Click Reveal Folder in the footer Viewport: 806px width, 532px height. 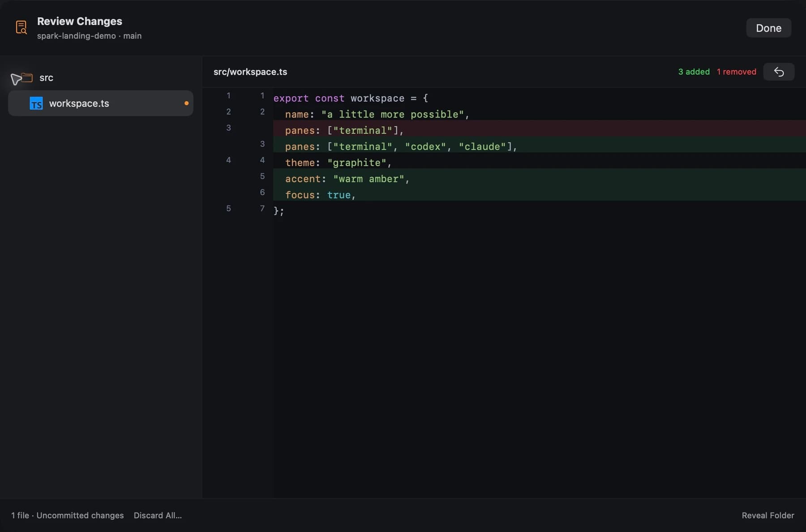click(x=768, y=515)
